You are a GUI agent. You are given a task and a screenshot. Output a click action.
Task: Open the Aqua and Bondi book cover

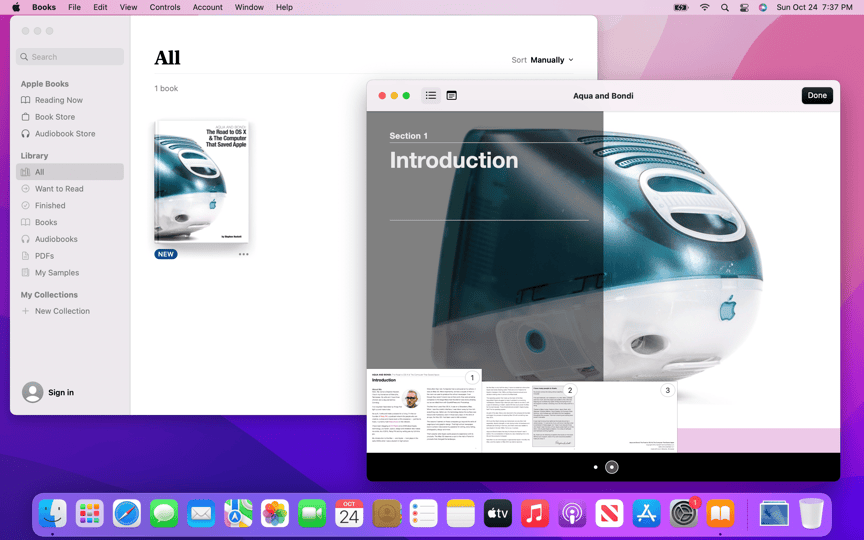pos(201,182)
